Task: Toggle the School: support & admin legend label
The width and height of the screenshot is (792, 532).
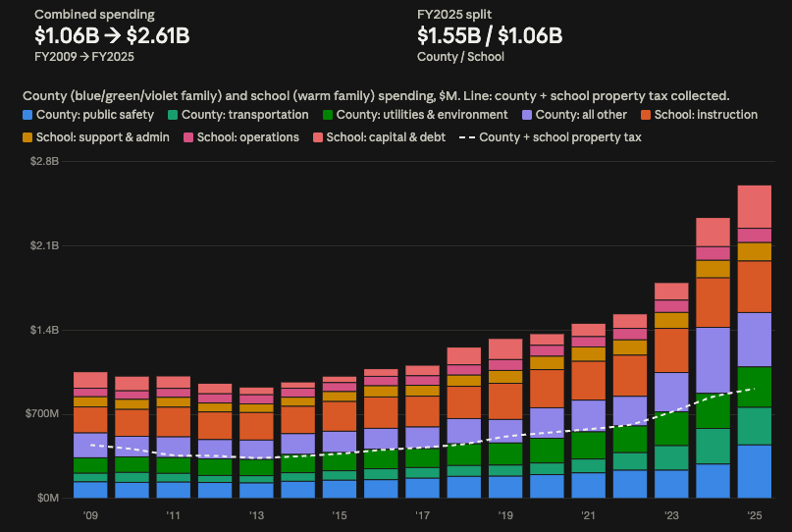Action: point(102,137)
